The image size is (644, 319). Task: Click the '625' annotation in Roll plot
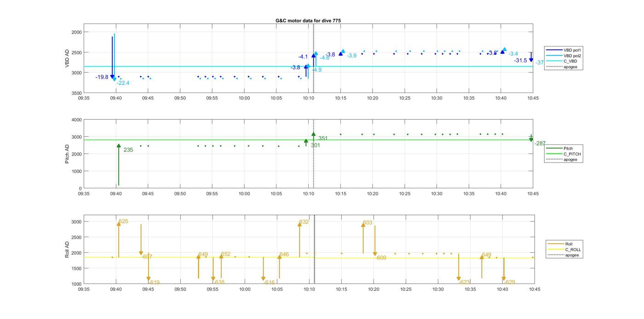point(123,222)
